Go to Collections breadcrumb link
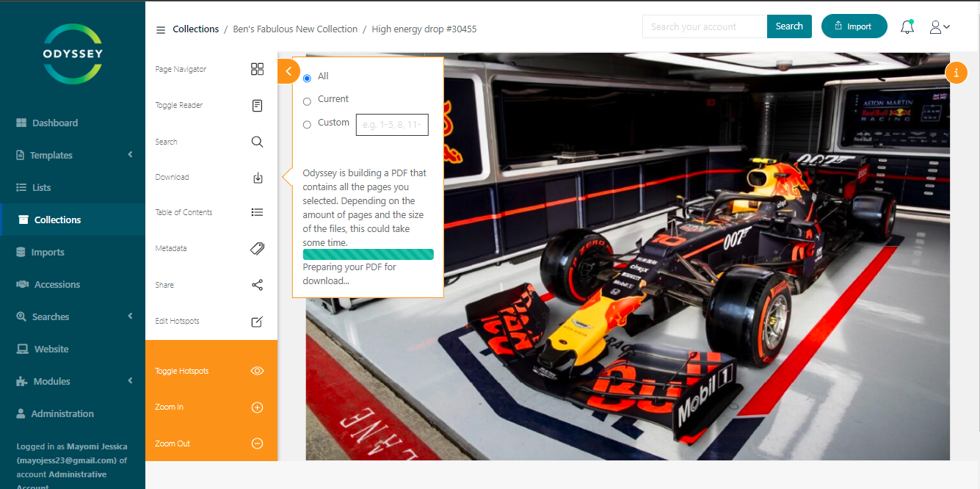This screenshot has width=980, height=489. coord(196,29)
